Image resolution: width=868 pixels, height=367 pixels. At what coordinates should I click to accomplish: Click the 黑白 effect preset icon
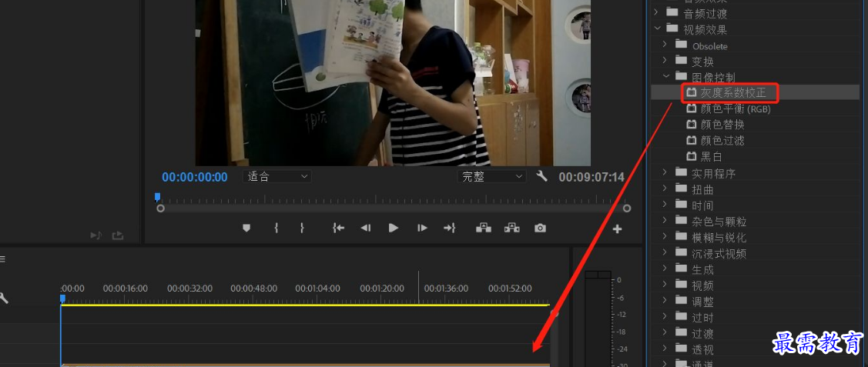pyautogui.click(x=692, y=156)
